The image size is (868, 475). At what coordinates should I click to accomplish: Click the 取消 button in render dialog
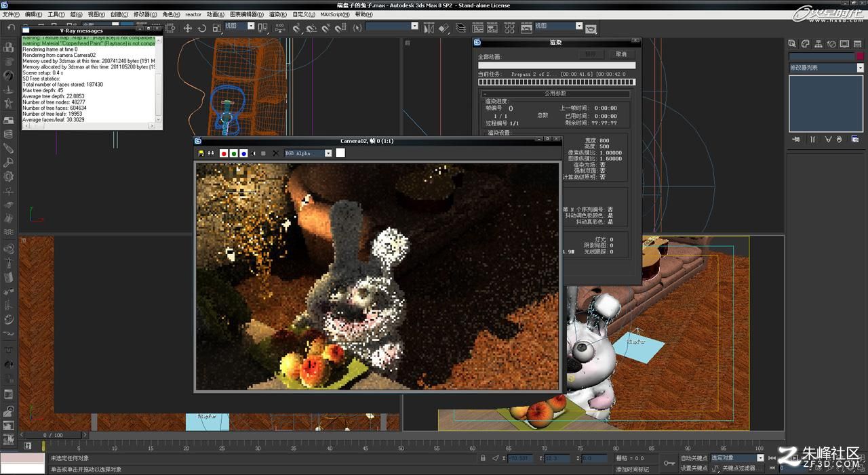(621, 54)
